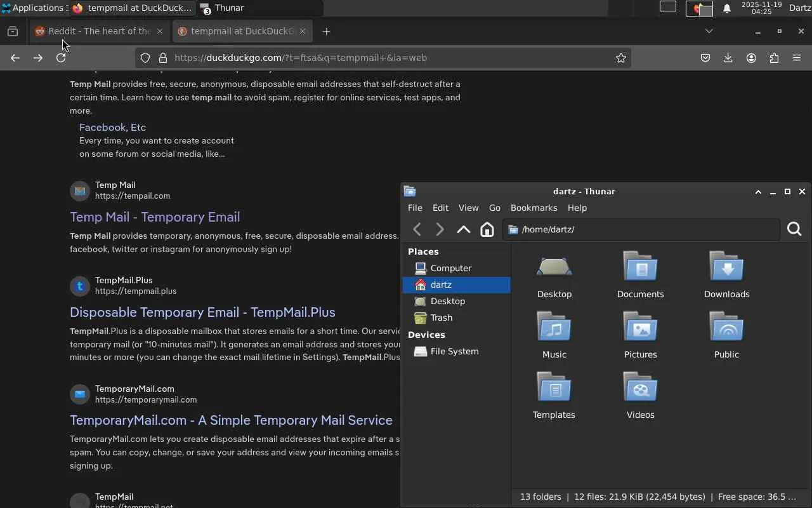List all Firefox tabs dropdown
The height and width of the screenshot is (508, 812).
(709, 31)
